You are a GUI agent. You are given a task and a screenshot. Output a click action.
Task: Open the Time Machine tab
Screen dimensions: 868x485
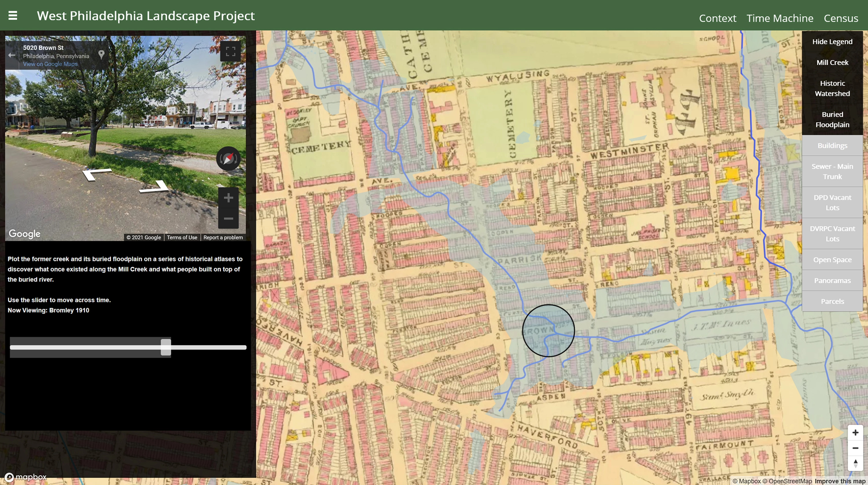tap(779, 18)
